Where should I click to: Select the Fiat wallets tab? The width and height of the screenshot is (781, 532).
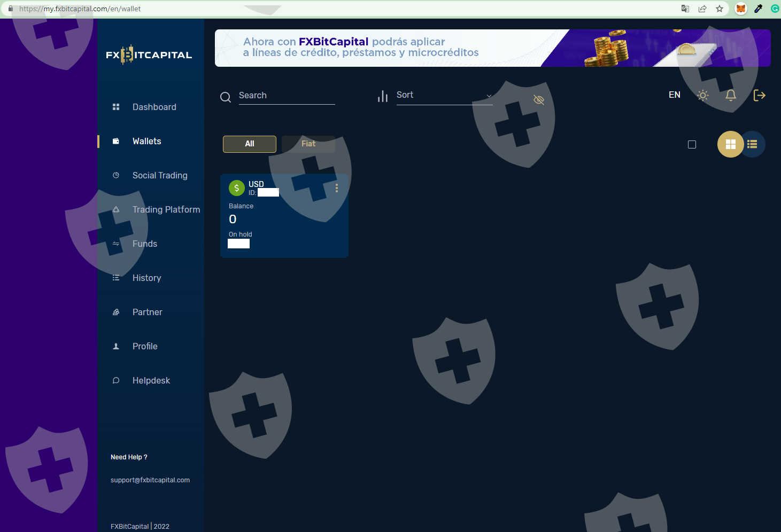(308, 144)
